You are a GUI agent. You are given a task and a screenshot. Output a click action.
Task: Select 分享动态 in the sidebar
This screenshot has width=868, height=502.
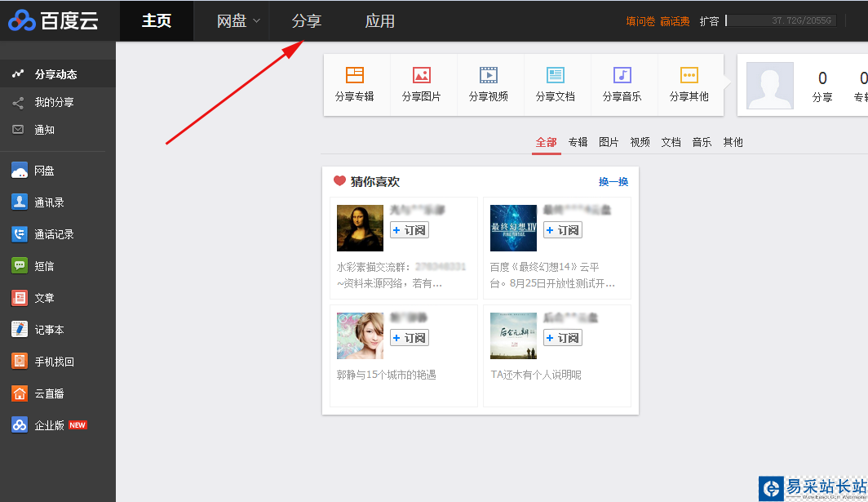coord(58,73)
